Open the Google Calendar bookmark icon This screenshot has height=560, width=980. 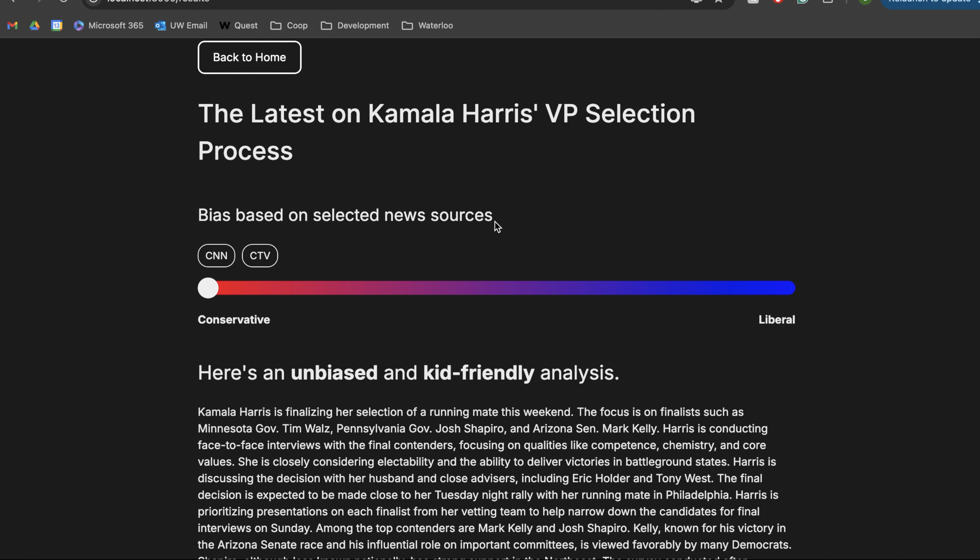pos(57,25)
